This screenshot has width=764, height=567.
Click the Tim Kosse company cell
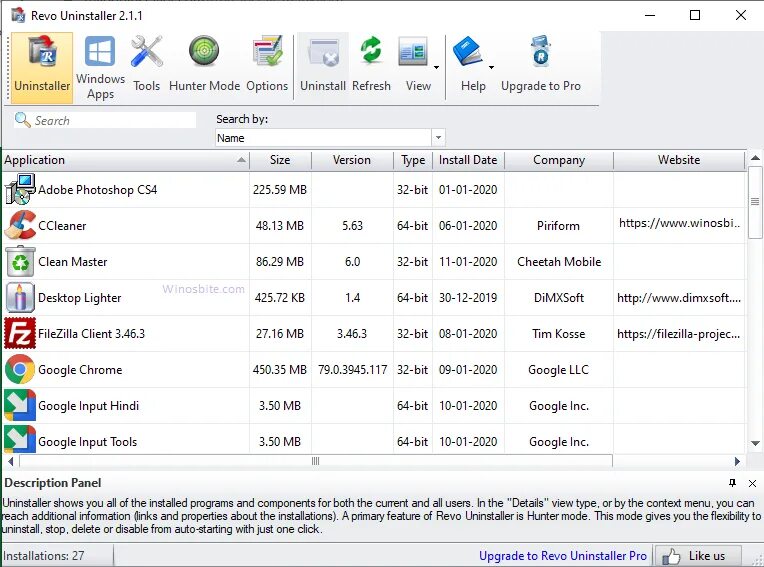(x=558, y=334)
